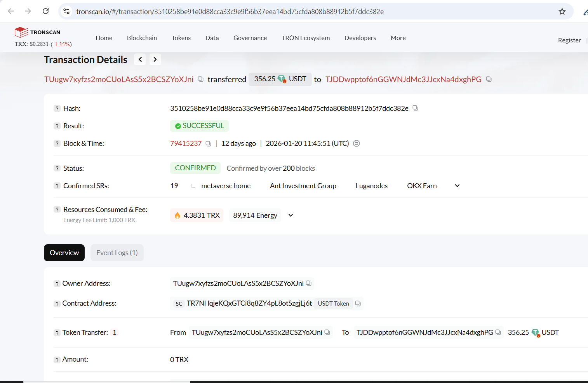The width and height of the screenshot is (588, 383).
Task: Copy the transaction hash
Action: (x=415, y=108)
